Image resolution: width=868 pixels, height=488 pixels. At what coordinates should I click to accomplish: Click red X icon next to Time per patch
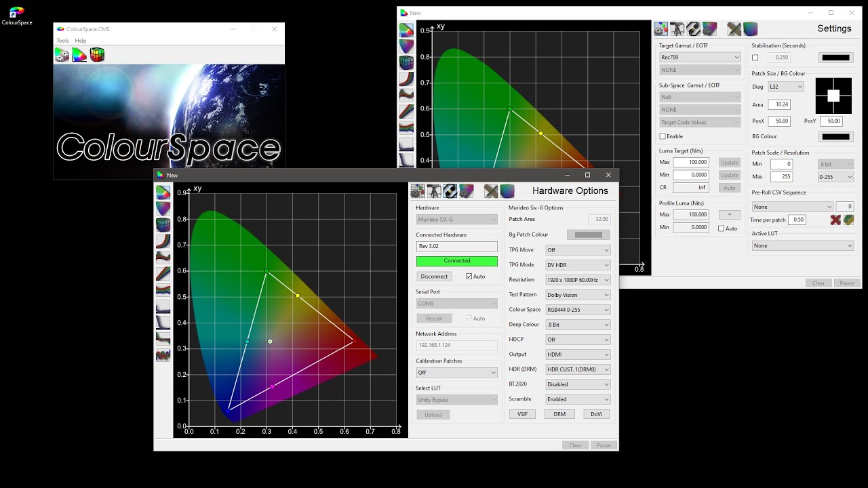(835, 220)
